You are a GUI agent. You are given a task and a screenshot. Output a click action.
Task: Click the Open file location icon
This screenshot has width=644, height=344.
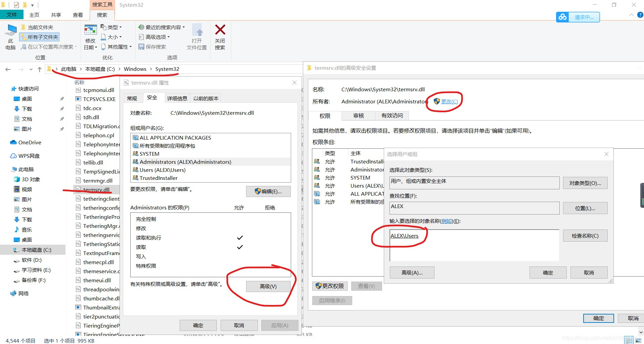tap(197, 37)
